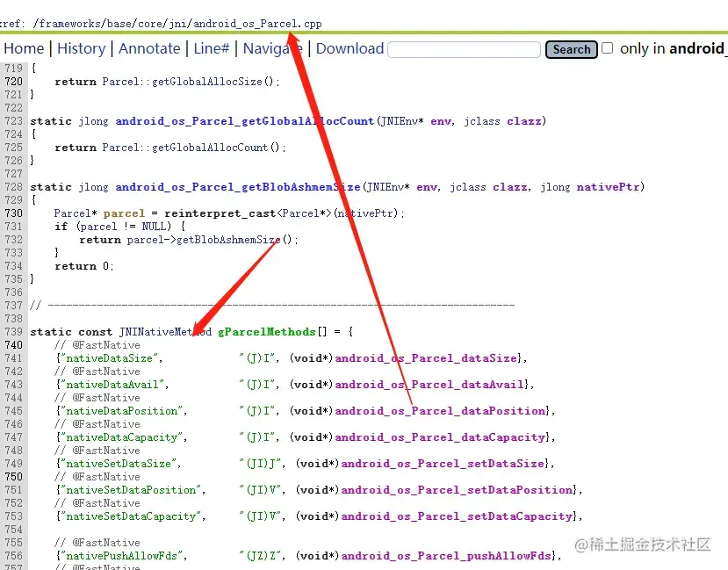Enable the 'only in android' checkbox
The image size is (728, 570).
click(608, 47)
